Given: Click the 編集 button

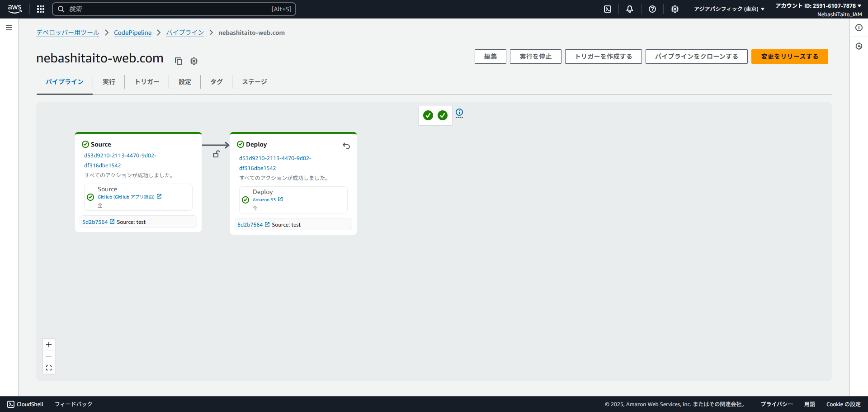Looking at the screenshot, I should [x=491, y=57].
